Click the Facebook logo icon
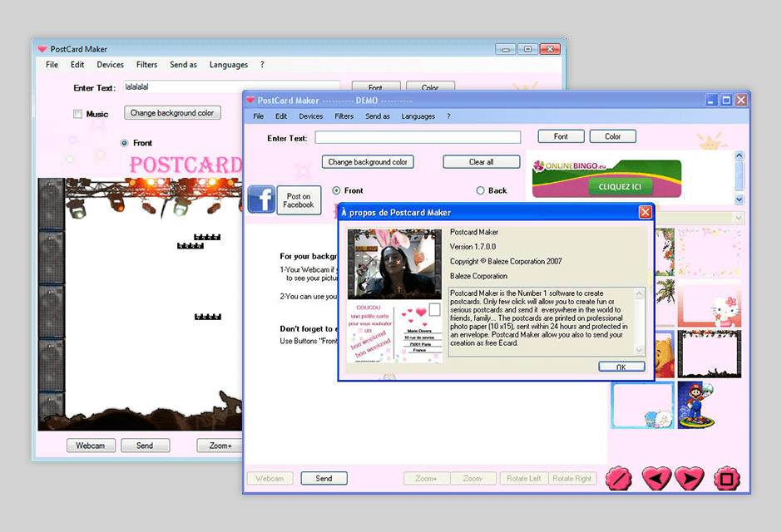782x532 pixels. (x=261, y=199)
